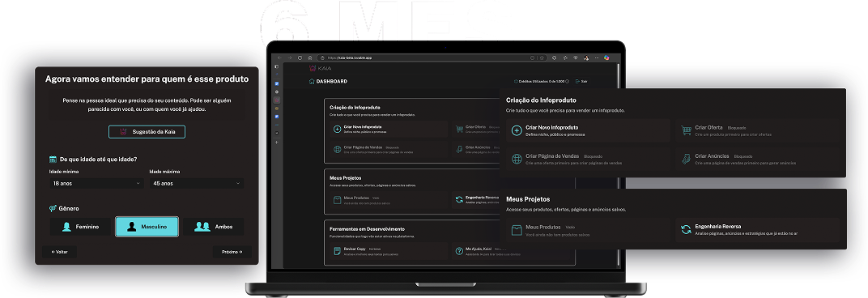Image resolution: width=868 pixels, height=298 pixels.
Task: Choose the Ambos gender option
Action: click(213, 227)
